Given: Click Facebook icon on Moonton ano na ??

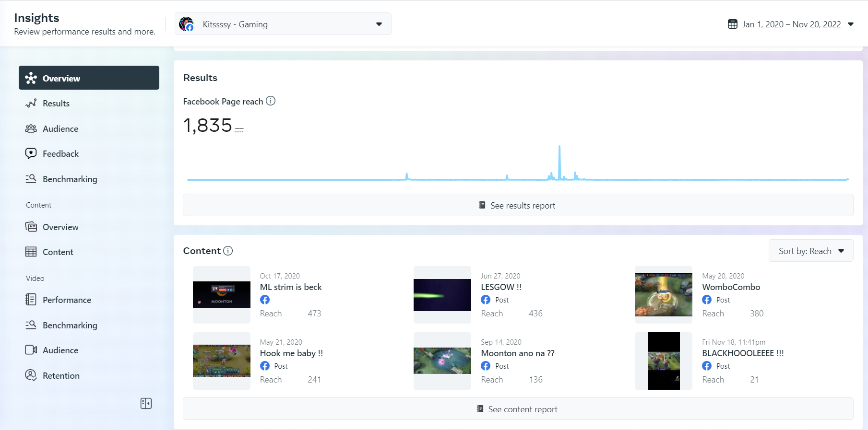Looking at the screenshot, I should click(x=486, y=366).
